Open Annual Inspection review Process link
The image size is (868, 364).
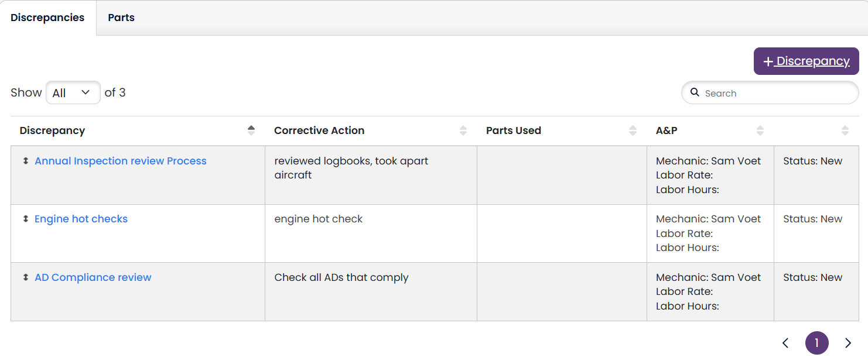121,161
